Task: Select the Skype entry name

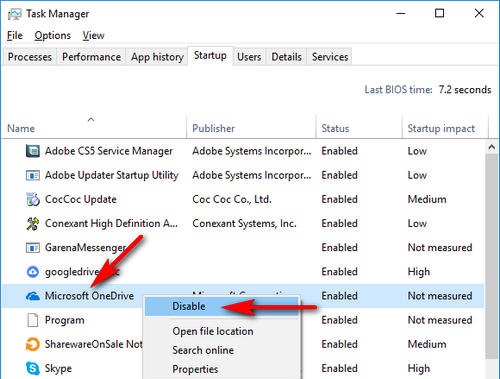Action: point(58,369)
